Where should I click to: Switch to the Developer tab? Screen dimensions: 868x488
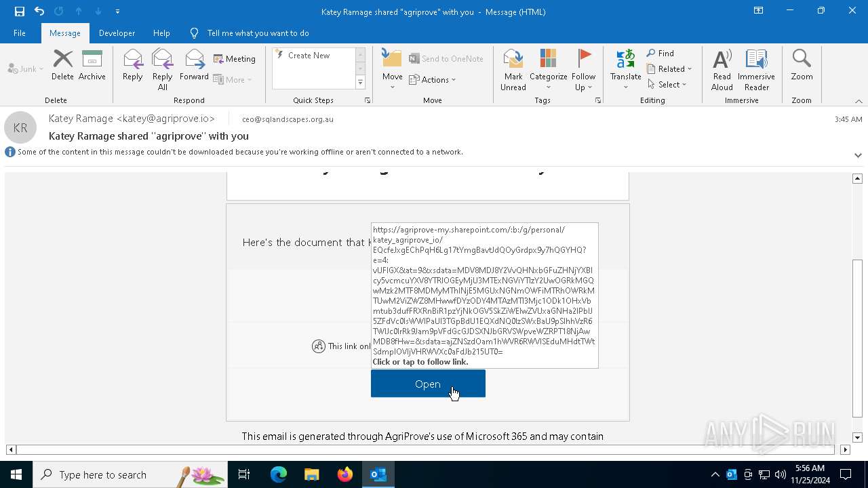(x=117, y=33)
